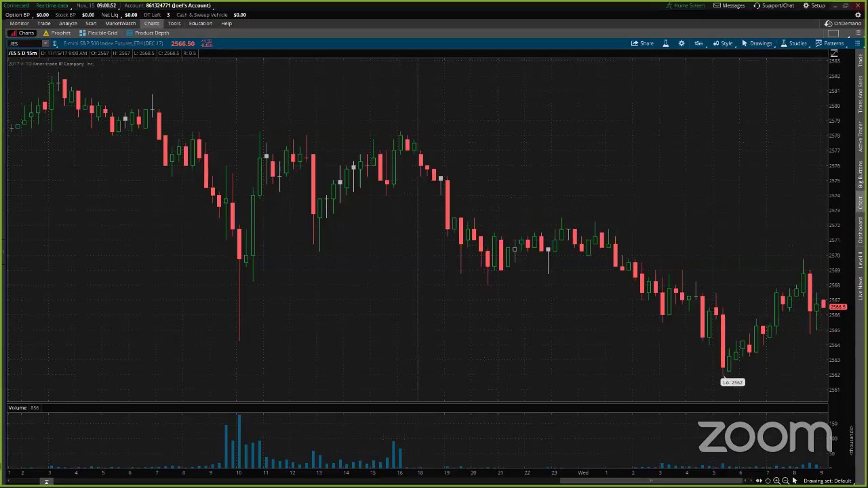Open the 15m timeframe dropdown
The width and height of the screenshot is (868, 488).
click(x=698, y=43)
